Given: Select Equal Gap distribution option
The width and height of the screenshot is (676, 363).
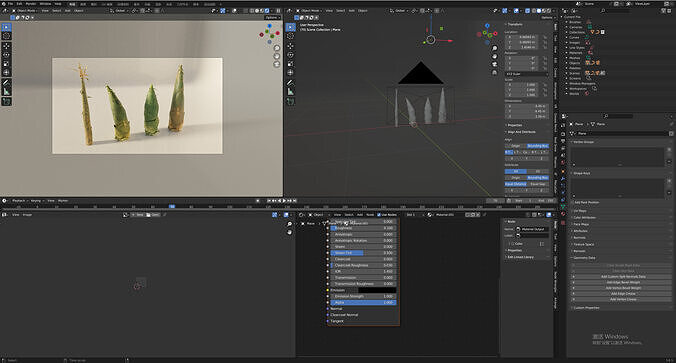Looking at the screenshot, I should pos(538,184).
